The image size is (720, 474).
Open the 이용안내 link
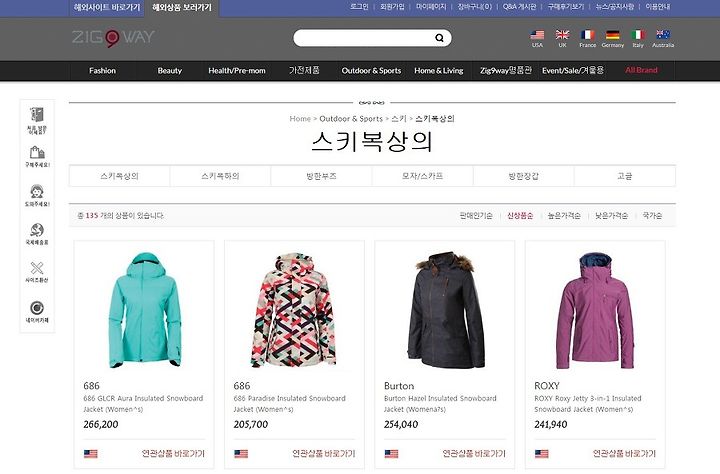[658, 7]
